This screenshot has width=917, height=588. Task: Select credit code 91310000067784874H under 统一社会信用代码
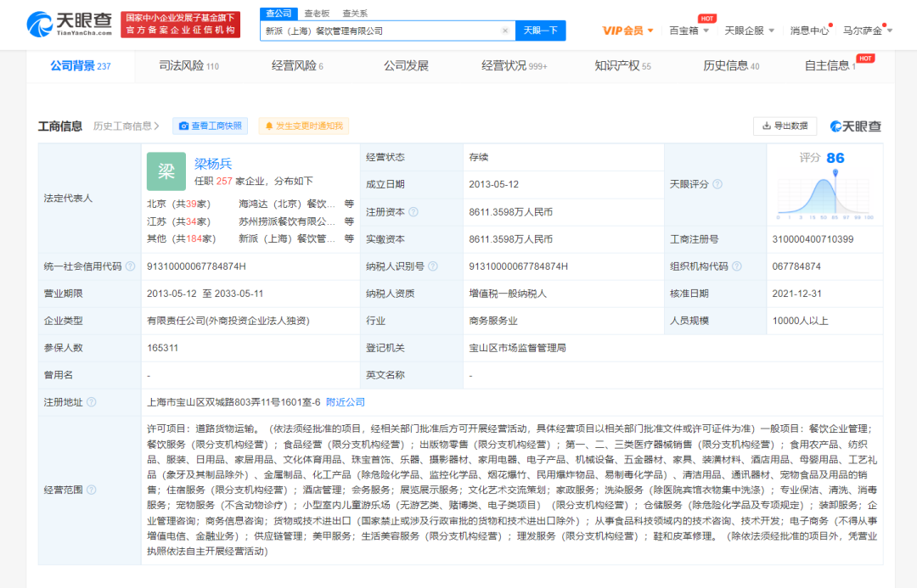[x=196, y=266]
